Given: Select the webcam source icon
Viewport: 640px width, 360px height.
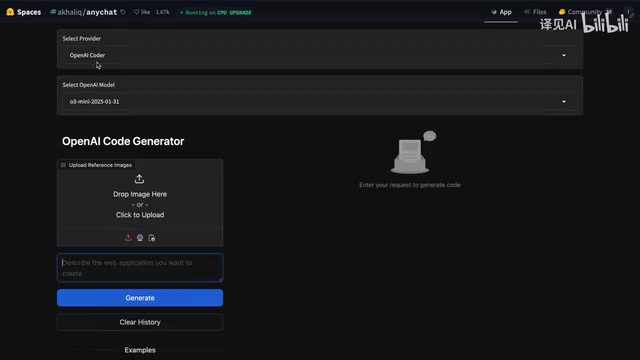Looking at the screenshot, I should click(140, 238).
